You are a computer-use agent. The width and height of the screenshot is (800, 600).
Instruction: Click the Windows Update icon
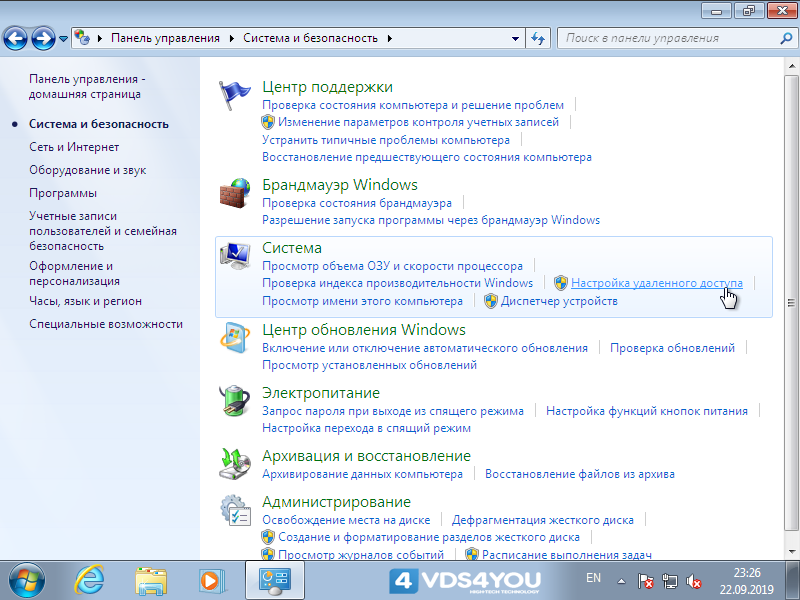coord(235,338)
